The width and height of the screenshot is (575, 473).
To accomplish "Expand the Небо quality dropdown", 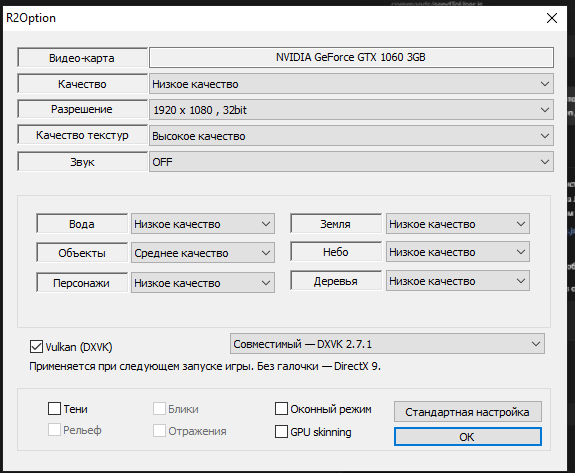I will (x=458, y=252).
